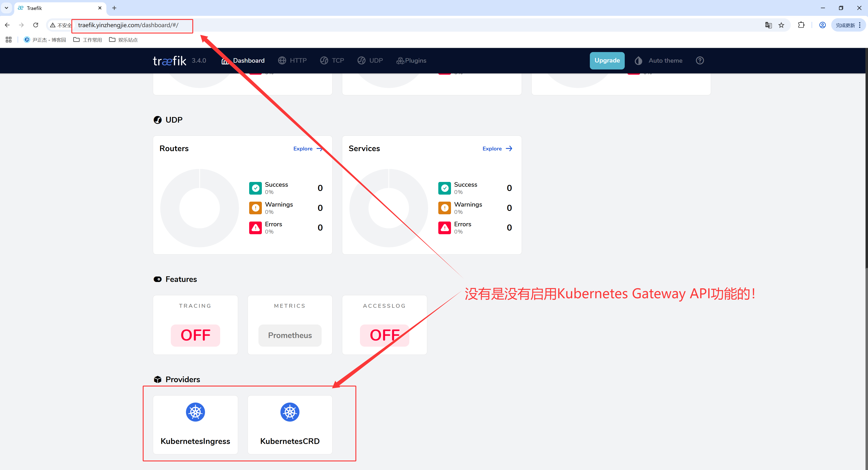Click the translate page icon
This screenshot has width=868, height=470.
(768, 25)
